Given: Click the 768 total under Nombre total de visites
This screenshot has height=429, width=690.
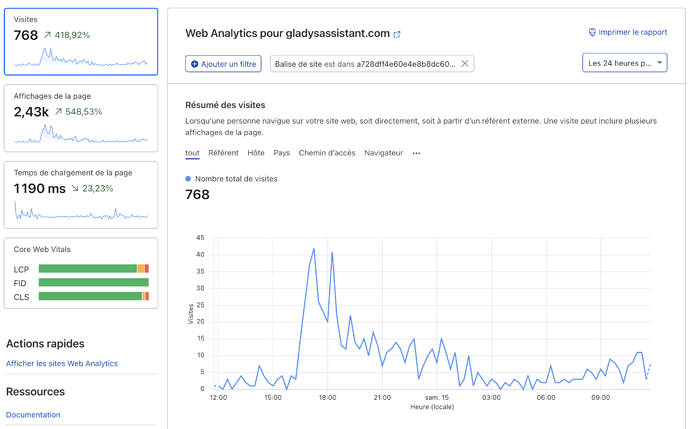Looking at the screenshot, I should click(x=197, y=194).
